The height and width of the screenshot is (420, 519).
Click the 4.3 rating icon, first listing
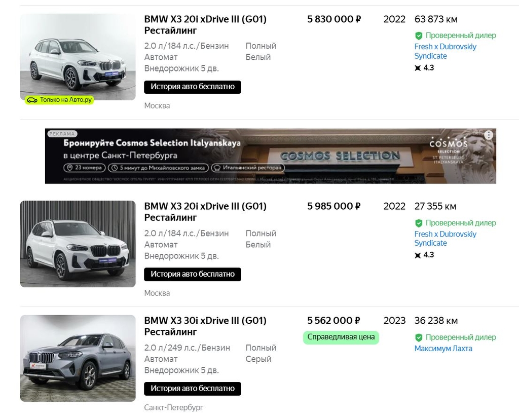[x=418, y=68]
